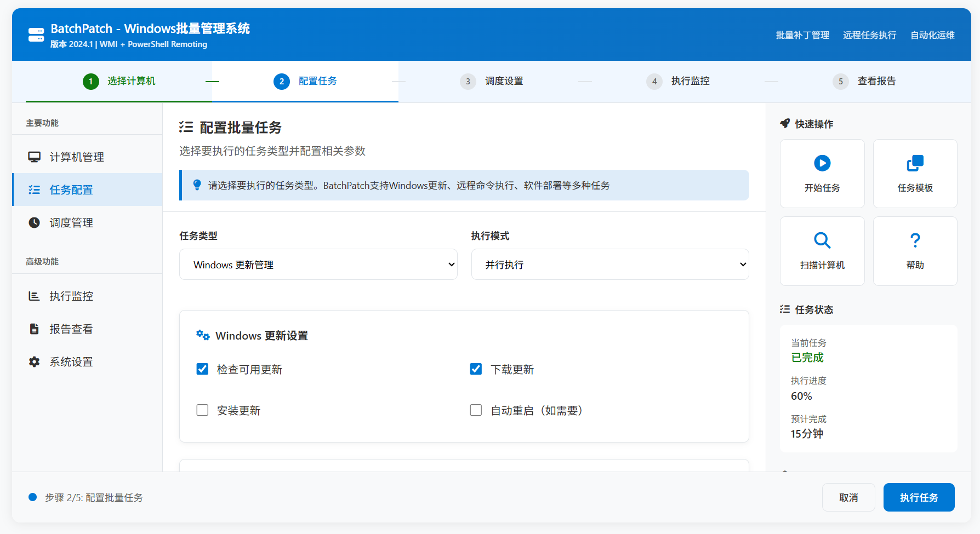This screenshot has width=980, height=534.
Task: Click the list icon beside 配置批量任务 heading
Action: tap(186, 128)
